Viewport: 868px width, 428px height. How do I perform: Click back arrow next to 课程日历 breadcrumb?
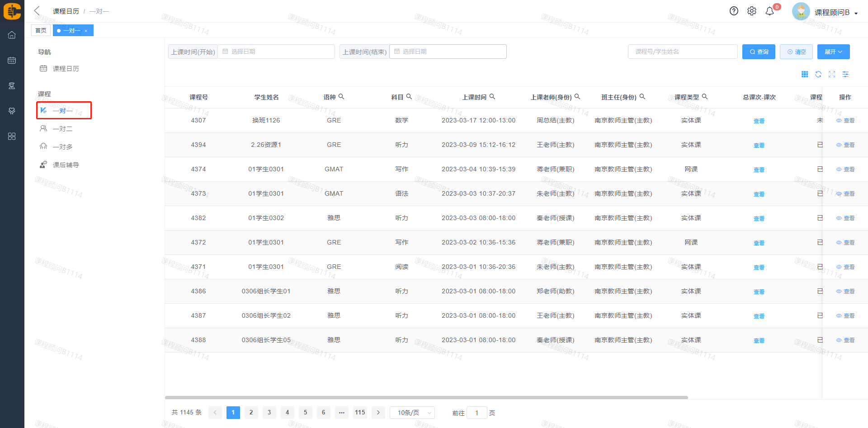pos(37,11)
